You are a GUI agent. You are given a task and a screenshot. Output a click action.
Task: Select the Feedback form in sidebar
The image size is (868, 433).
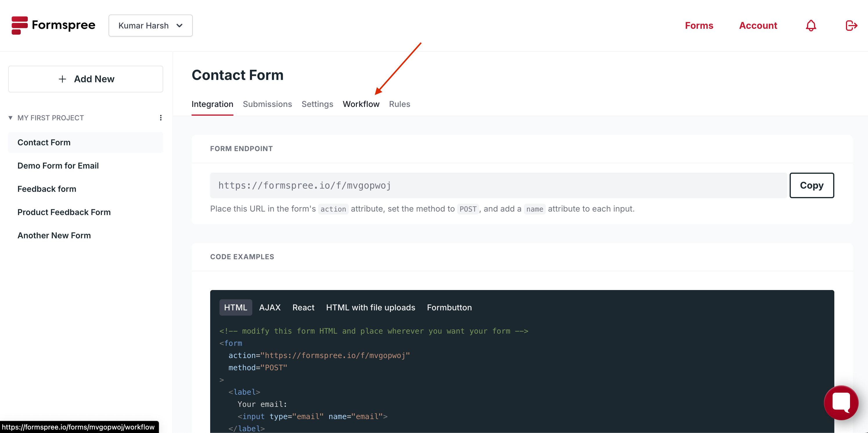[x=47, y=189]
